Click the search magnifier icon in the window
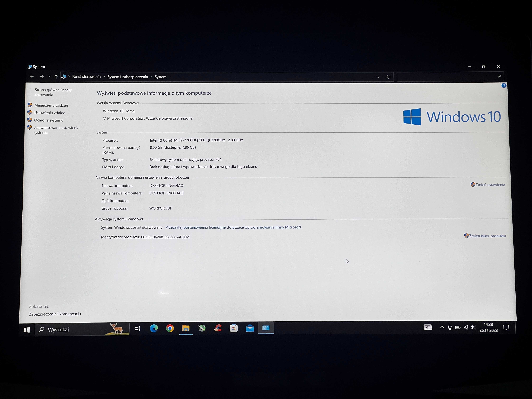 tap(499, 76)
